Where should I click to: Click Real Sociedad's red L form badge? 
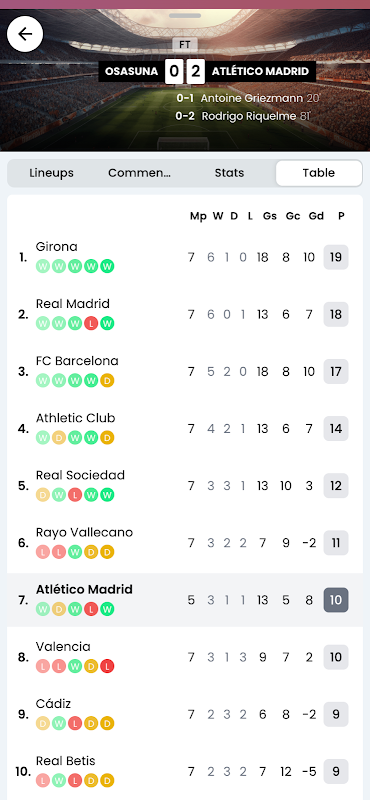click(75, 495)
